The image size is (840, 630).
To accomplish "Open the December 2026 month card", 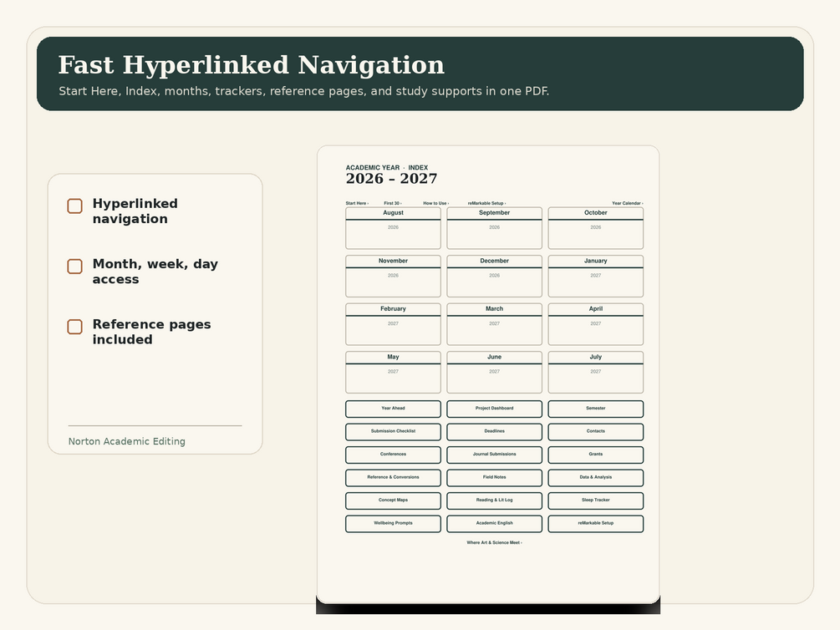I will pyautogui.click(x=495, y=276).
